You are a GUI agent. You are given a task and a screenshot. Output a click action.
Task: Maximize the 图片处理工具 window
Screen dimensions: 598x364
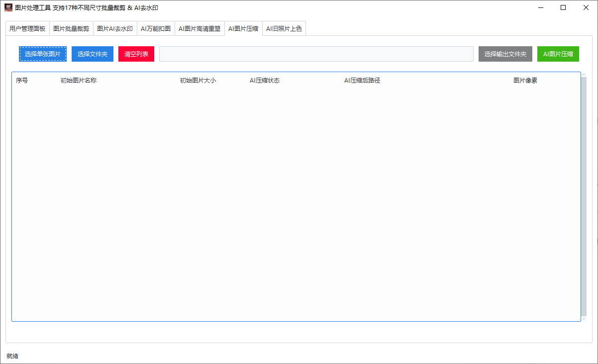(563, 7)
